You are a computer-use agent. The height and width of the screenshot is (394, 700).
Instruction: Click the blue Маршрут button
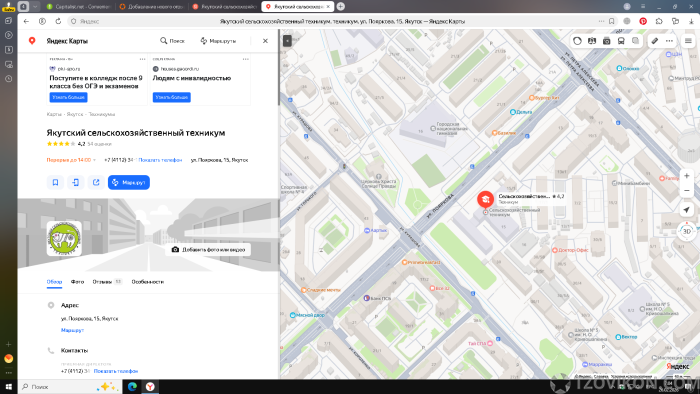coord(129,182)
